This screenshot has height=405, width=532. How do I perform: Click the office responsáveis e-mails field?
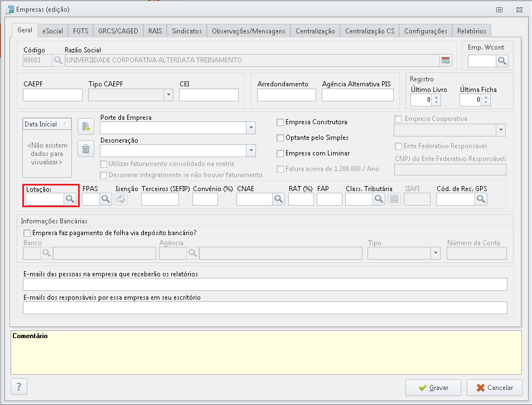(x=265, y=308)
